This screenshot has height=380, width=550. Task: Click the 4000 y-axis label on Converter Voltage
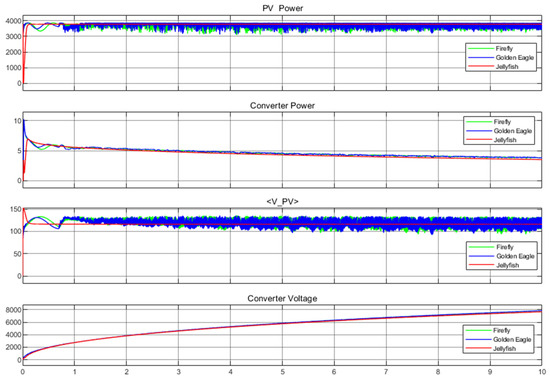13,335
